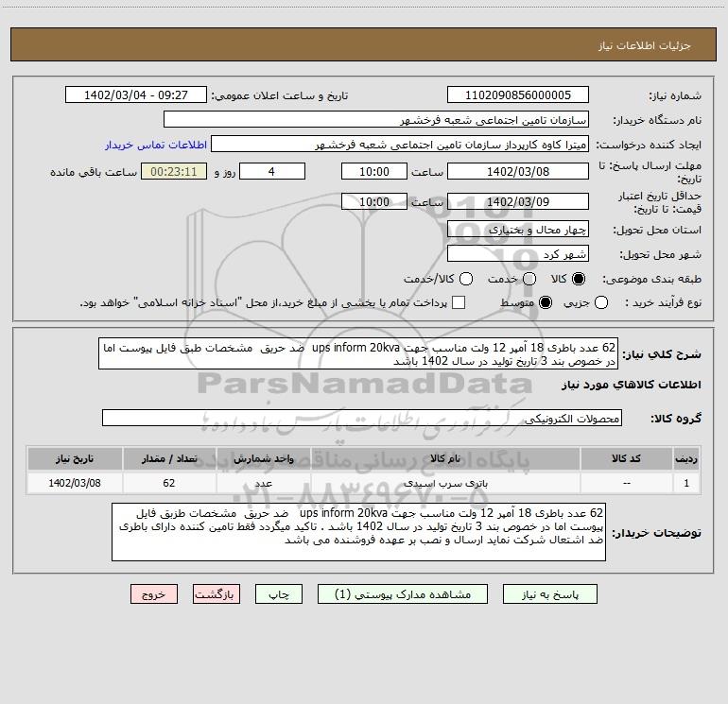Click the توضیحات خریدار text area
728x704 pixels.
(x=359, y=532)
